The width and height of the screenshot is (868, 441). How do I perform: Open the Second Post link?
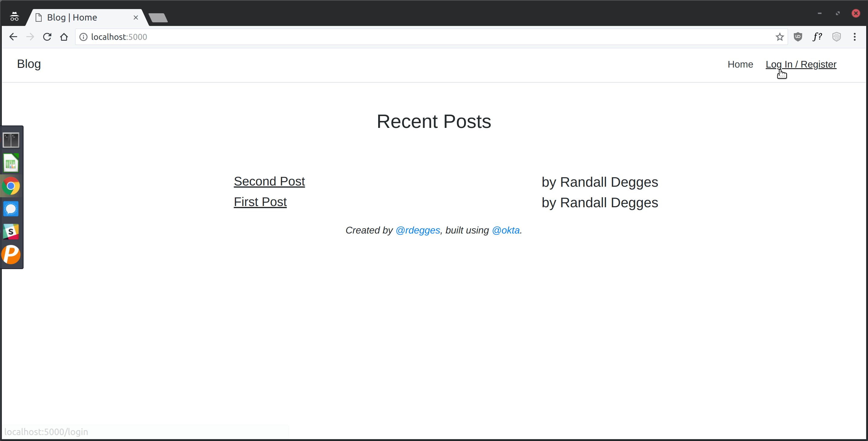270,181
